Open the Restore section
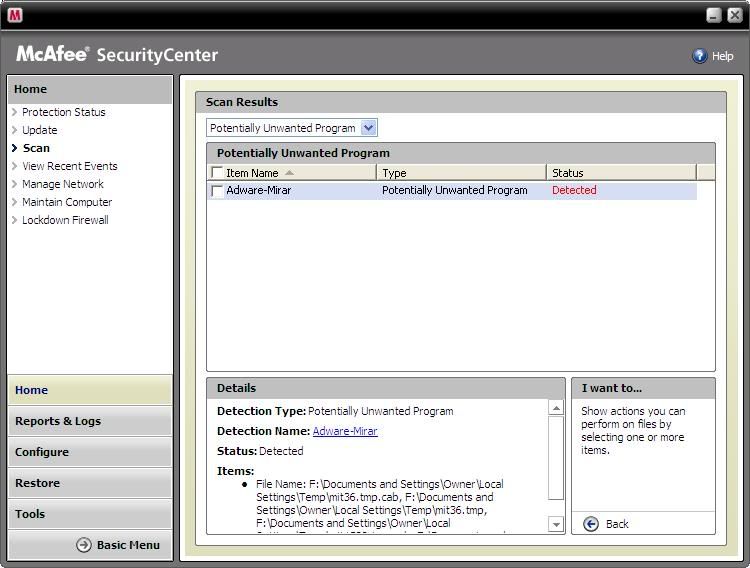This screenshot has height=568, width=750. tap(89, 483)
